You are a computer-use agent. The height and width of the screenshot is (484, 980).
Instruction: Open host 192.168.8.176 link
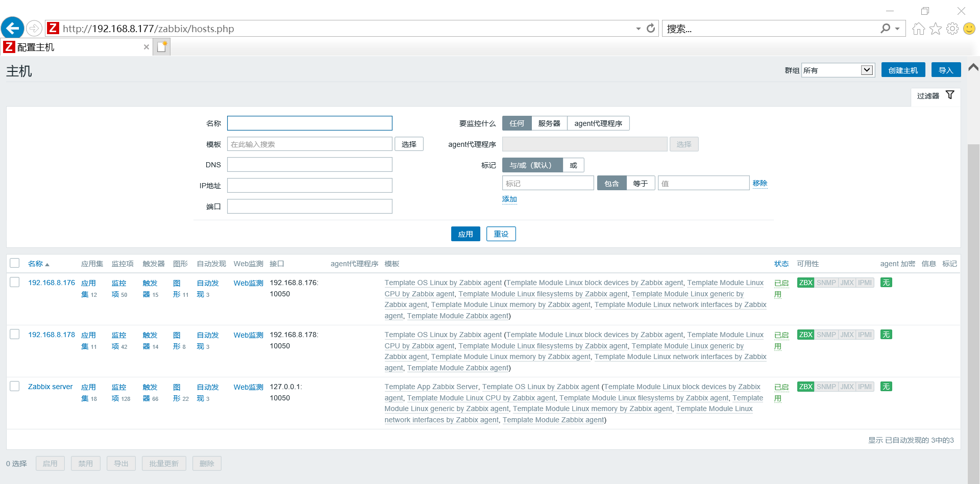pyautogui.click(x=52, y=283)
